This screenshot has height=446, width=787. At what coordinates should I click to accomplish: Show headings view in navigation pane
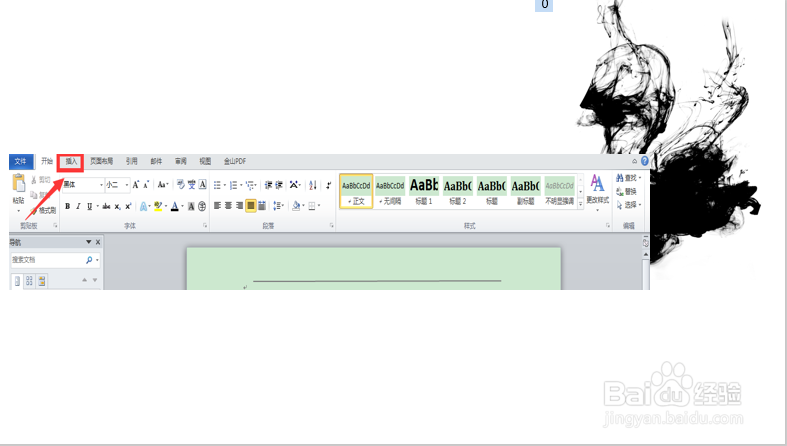17,281
